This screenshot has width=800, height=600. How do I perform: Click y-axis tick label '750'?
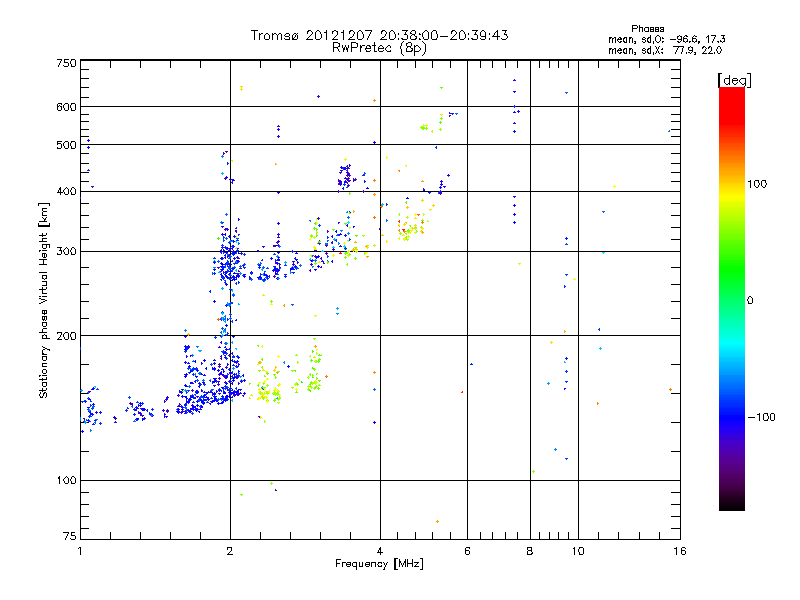pos(66,63)
